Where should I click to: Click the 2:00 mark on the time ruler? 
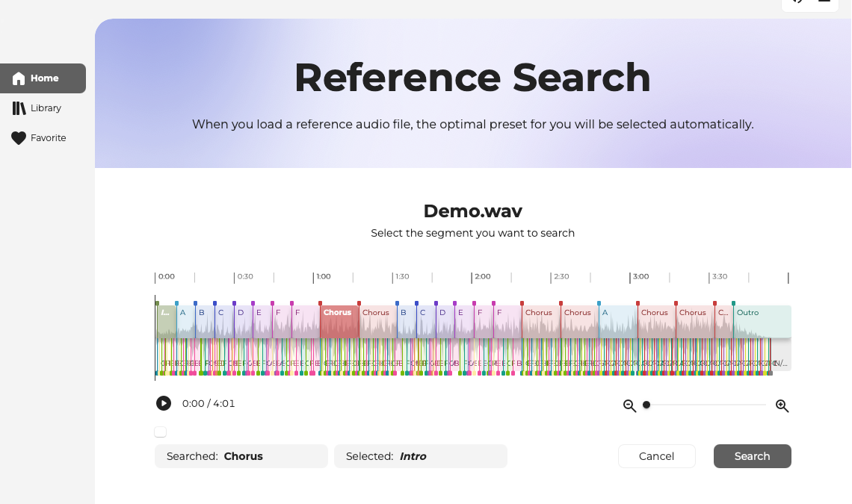tap(482, 277)
